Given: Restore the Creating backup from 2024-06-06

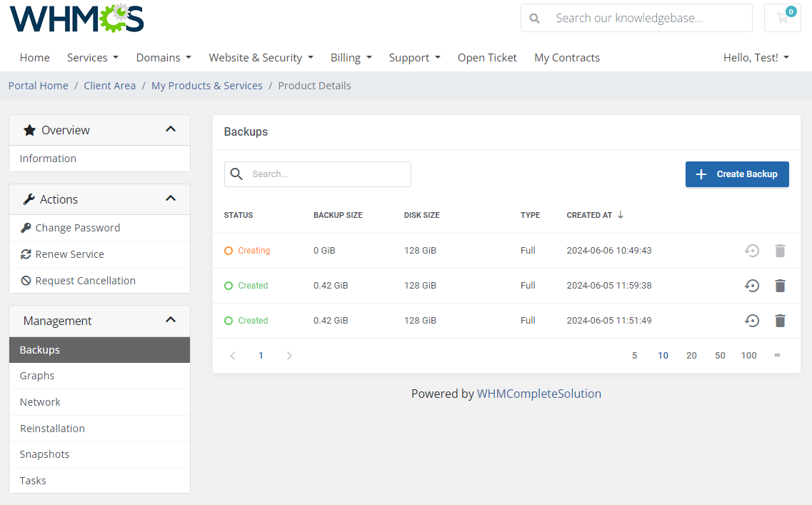Looking at the screenshot, I should click(x=751, y=251).
